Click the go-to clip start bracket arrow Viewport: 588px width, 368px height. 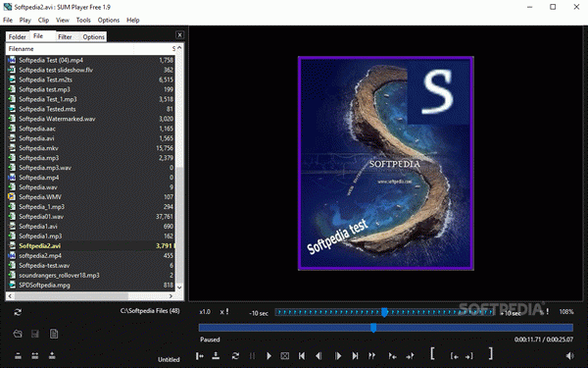pyautogui.click(x=455, y=356)
